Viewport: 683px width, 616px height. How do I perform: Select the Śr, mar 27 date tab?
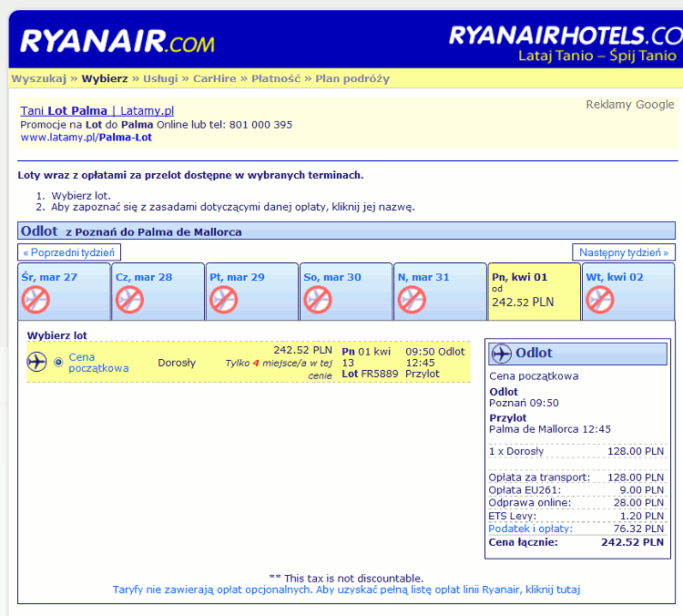point(64,292)
